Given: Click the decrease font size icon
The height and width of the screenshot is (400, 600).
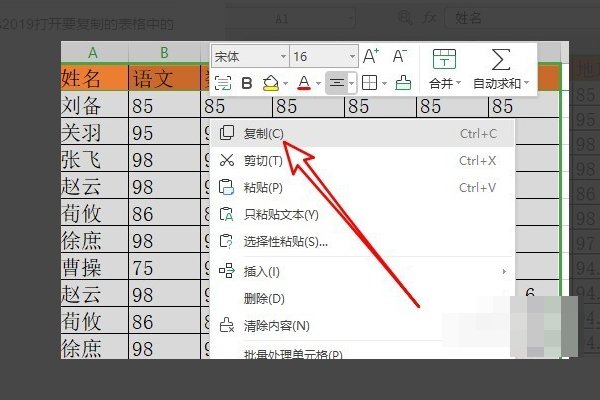Looking at the screenshot, I should 400,56.
